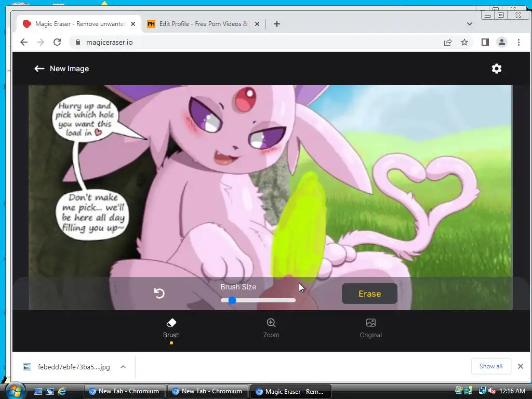This screenshot has width=532, height=399.
Task: Click the Erase button
Action: [x=369, y=294]
